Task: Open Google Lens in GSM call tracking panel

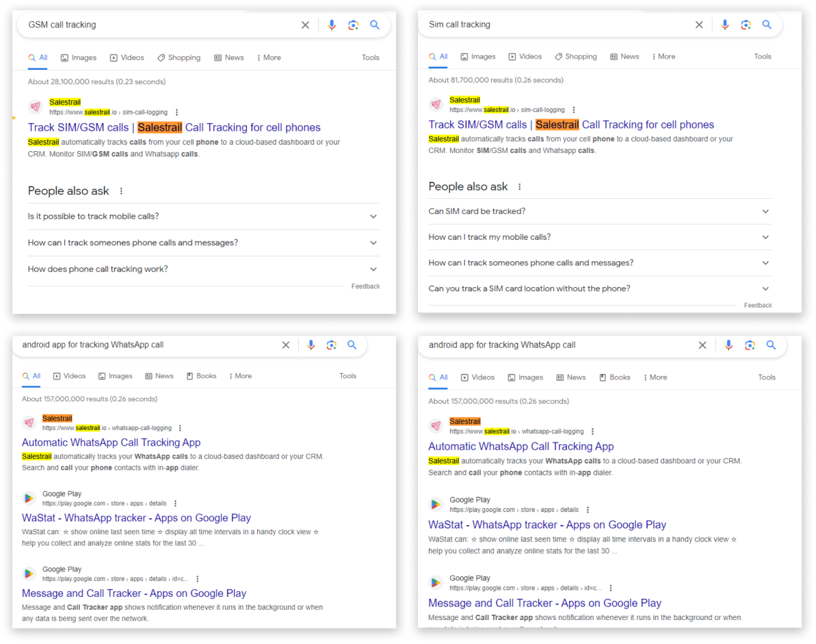Action: (354, 25)
